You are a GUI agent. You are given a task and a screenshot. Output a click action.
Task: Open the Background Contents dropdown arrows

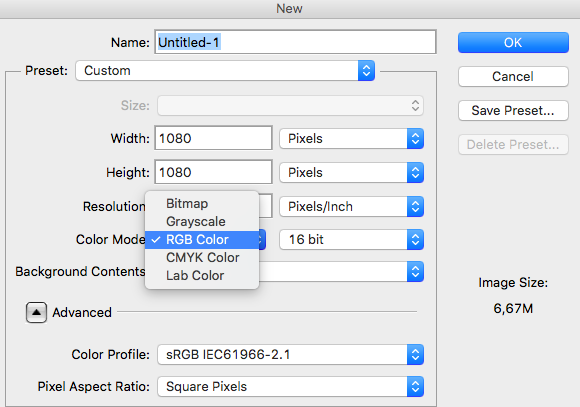click(415, 272)
